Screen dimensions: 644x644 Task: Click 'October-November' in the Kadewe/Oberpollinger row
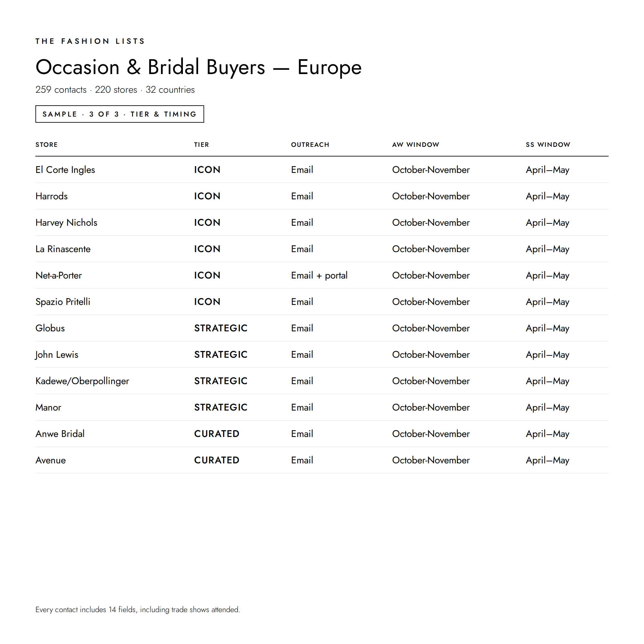(x=431, y=381)
